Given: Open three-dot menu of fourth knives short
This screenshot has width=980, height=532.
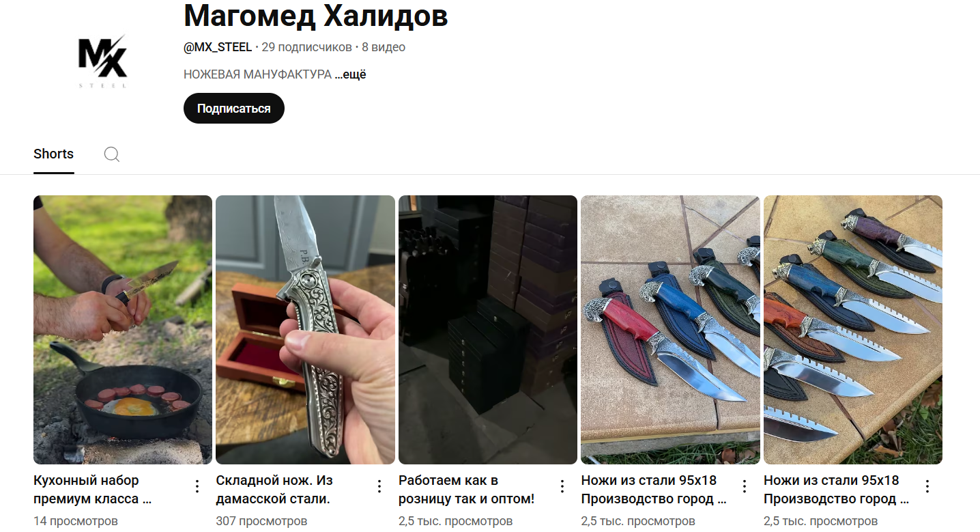Looking at the screenshot, I should point(745,486).
